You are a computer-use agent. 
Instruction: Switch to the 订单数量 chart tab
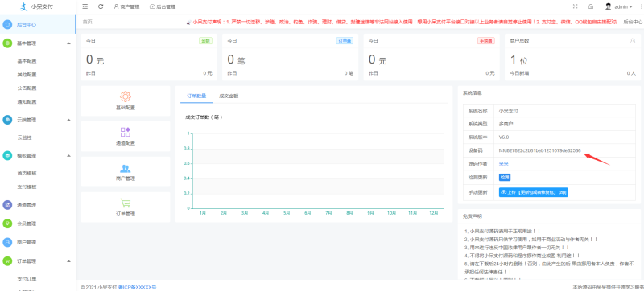click(196, 96)
